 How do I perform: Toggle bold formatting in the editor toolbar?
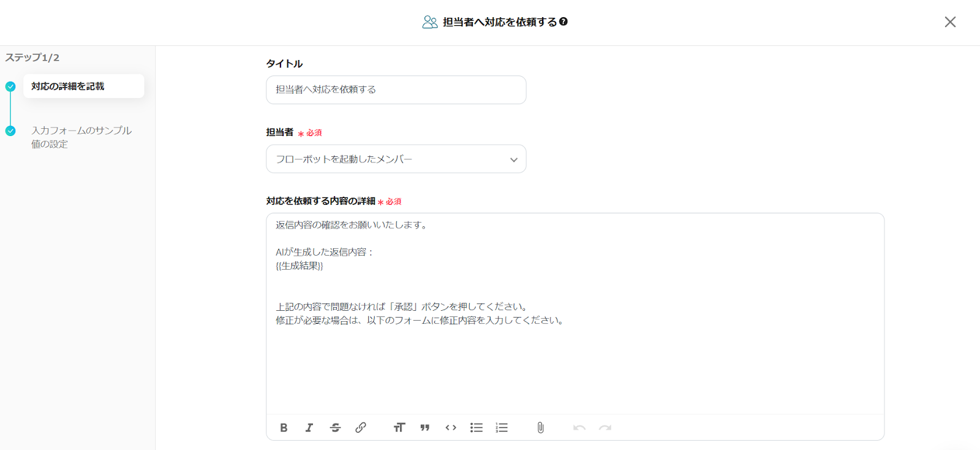(x=284, y=428)
